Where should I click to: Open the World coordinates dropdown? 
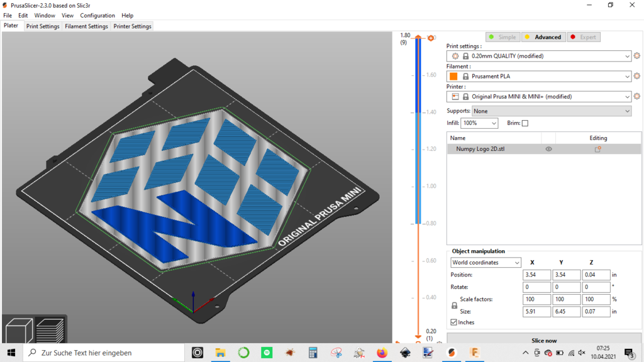[x=486, y=263]
